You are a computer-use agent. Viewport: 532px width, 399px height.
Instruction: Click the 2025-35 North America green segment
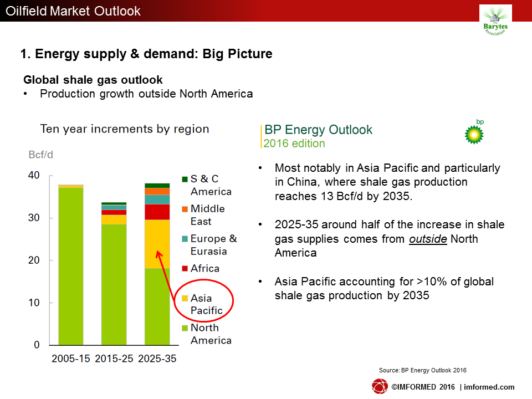click(x=157, y=306)
